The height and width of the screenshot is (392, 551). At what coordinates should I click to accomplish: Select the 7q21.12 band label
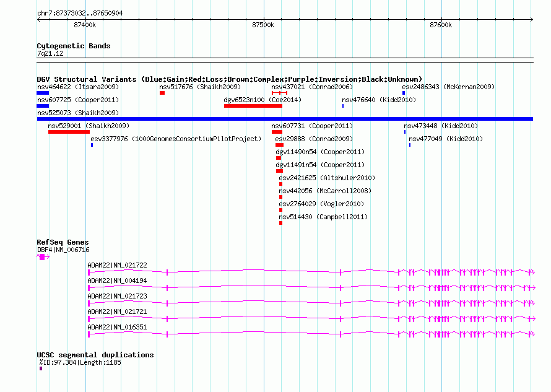[50, 53]
